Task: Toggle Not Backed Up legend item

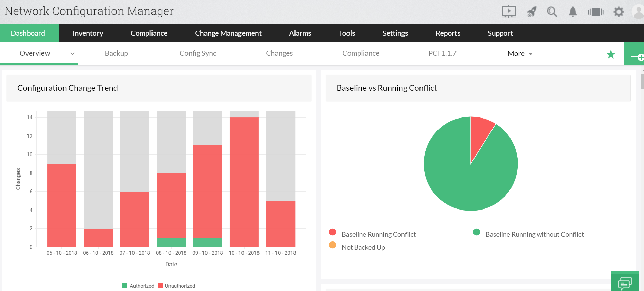Action: click(363, 247)
